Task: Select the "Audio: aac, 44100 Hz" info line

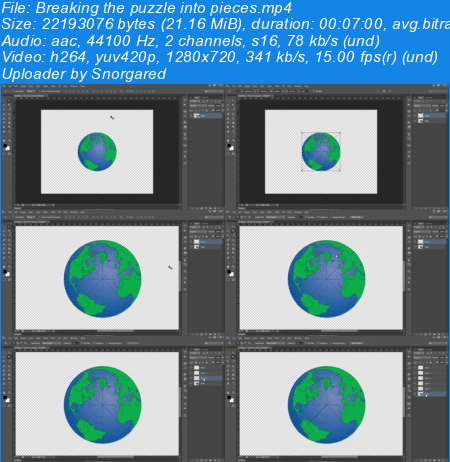Action: [x=190, y=41]
